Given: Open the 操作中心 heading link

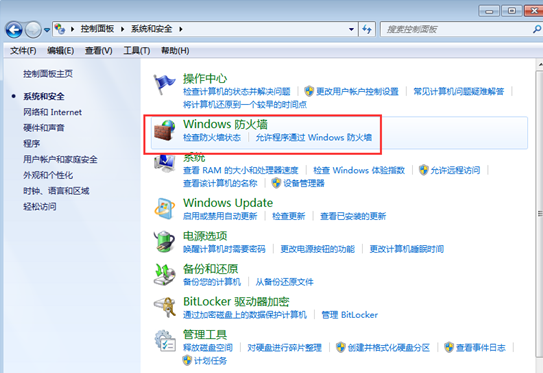Looking at the screenshot, I should [x=205, y=79].
